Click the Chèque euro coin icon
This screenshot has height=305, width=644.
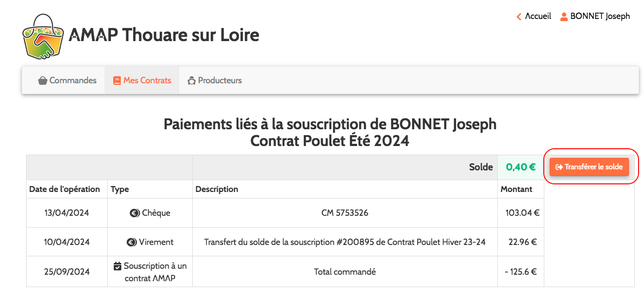click(134, 213)
